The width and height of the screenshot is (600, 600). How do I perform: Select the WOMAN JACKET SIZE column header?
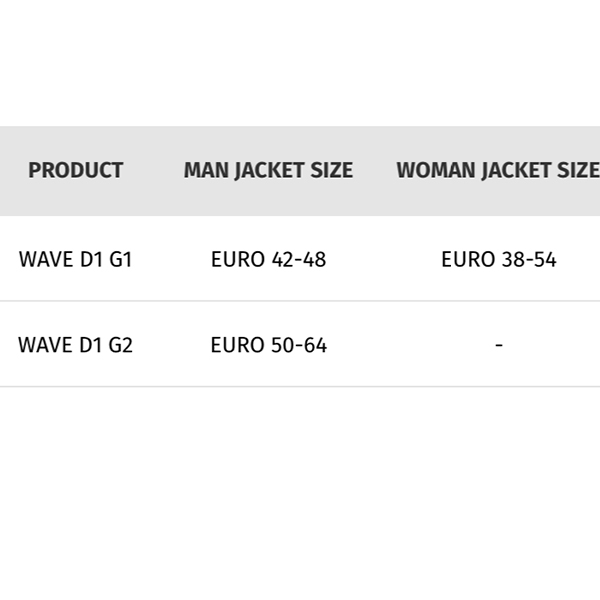[x=497, y=170]
